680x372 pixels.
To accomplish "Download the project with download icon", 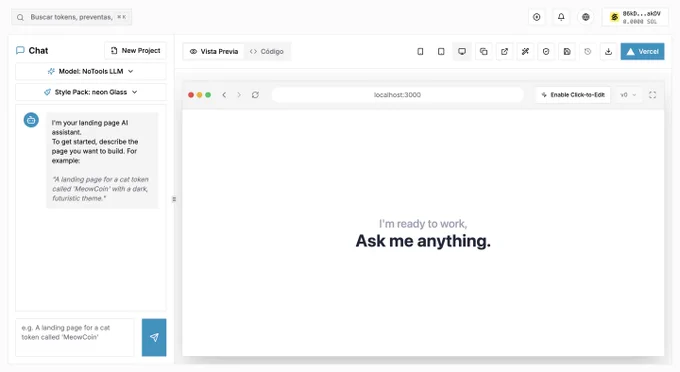I will pyautogui.click(x=608, y=52).
